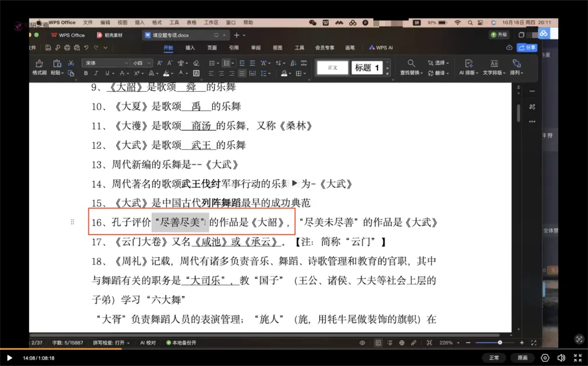Click the Upgrade (升级) button
Image resolution: width=588 pixels, height=366 pixels.
point(499,35)
